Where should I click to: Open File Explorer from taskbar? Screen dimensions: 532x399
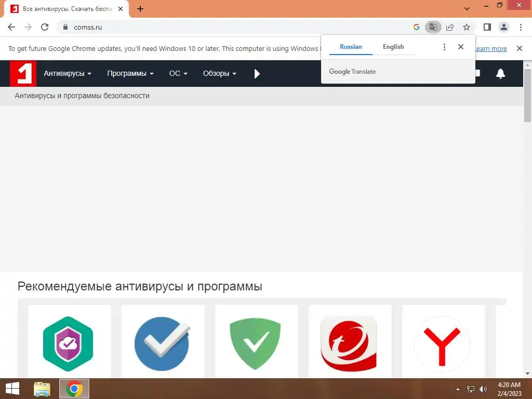[x=42, y=389]
